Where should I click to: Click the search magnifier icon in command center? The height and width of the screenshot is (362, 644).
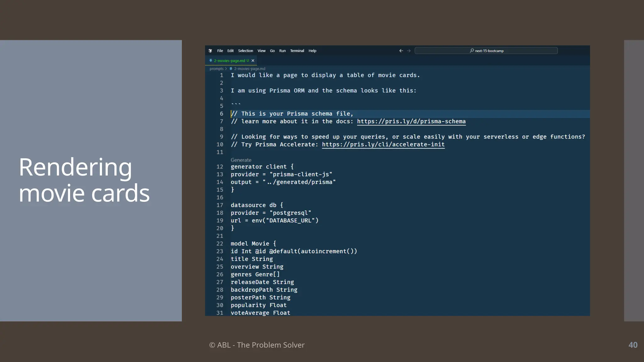coord(472,51)
